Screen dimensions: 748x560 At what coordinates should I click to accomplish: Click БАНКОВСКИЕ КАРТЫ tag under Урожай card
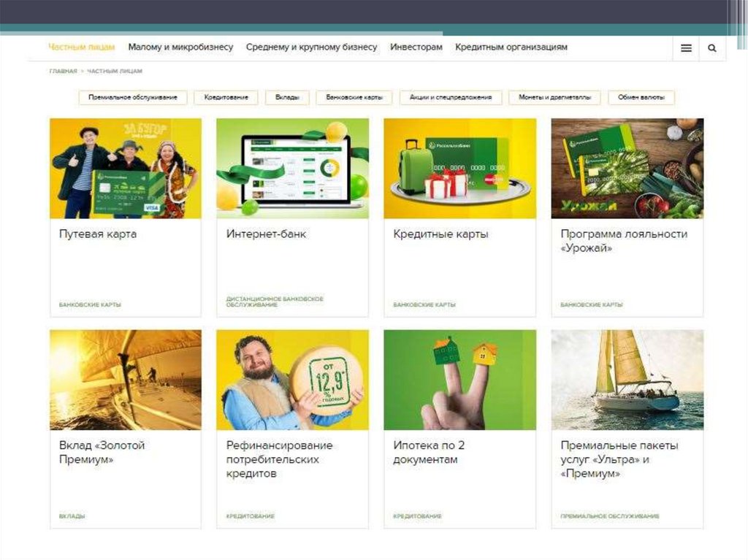point(592,304)
